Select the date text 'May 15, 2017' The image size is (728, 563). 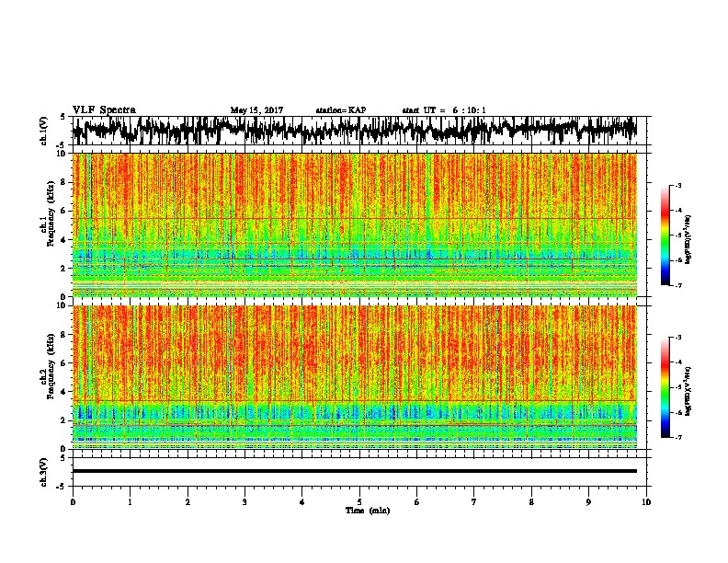pyautogui.click(x=256, y=110)
